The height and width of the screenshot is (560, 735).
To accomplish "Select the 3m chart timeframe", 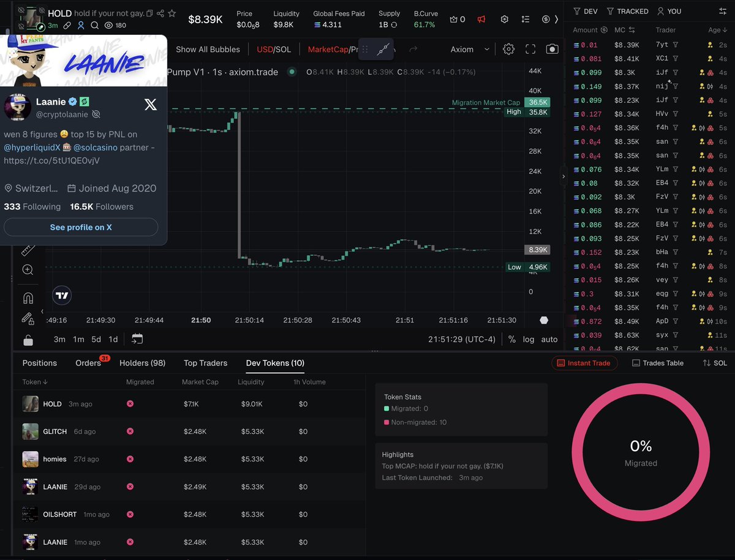I will click(59, 339).
